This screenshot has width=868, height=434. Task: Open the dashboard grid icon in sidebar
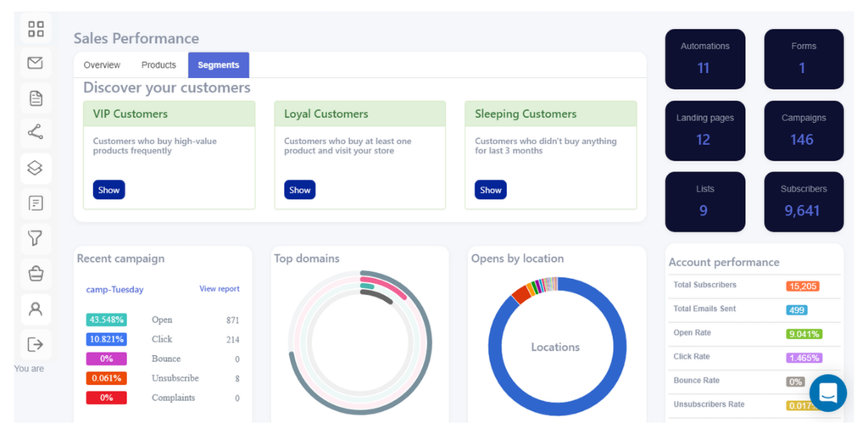[36, 29]
